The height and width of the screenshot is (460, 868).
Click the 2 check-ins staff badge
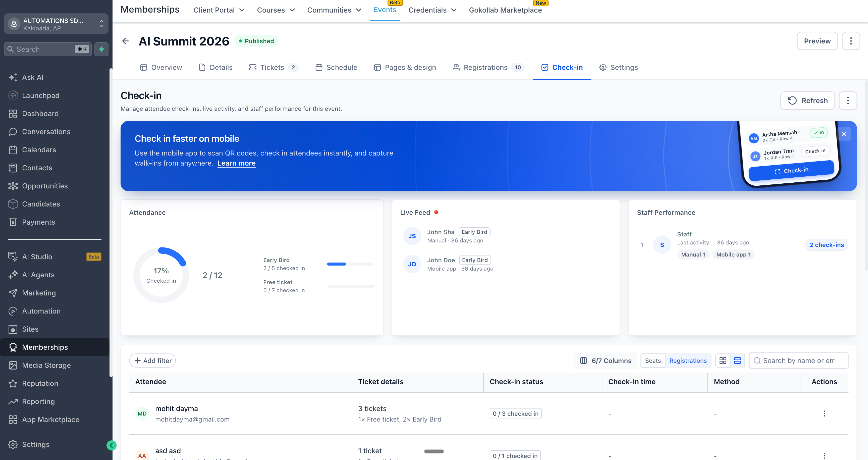point(827,245)
